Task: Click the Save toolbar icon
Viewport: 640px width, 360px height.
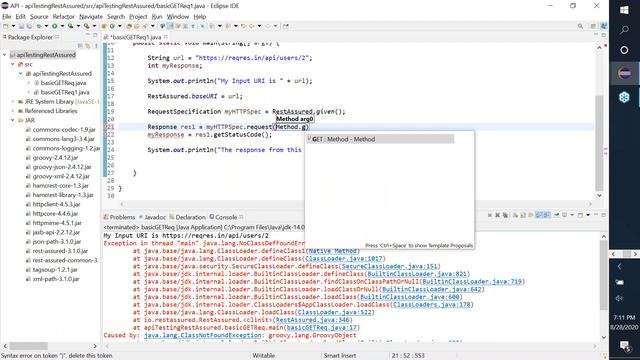Action: pyautogui.click(x=21, y=26)
